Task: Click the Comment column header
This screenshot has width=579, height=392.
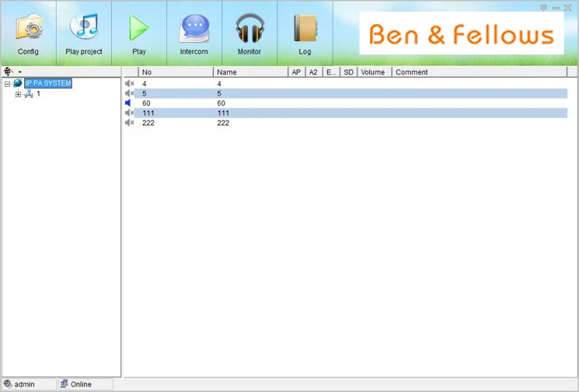Action: pos(480,72)
